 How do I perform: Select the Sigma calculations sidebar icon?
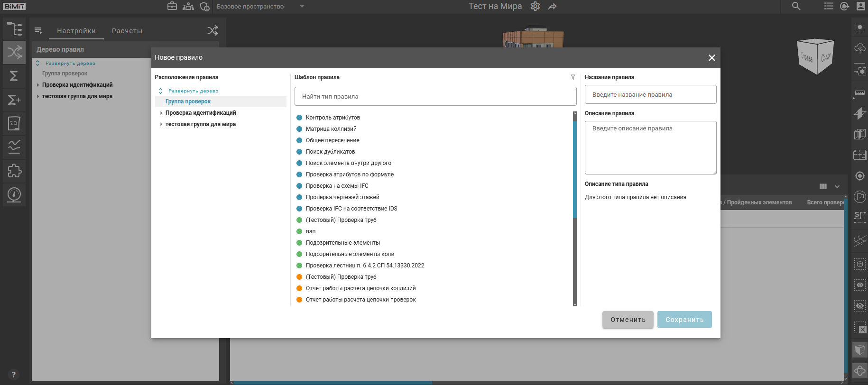tap(14, 76)
